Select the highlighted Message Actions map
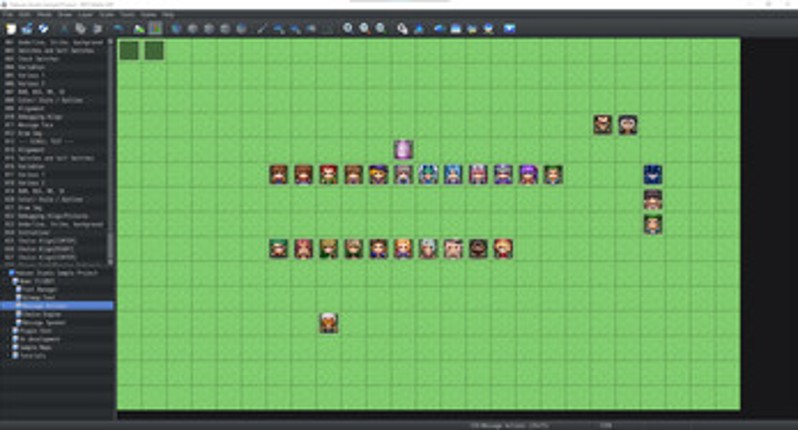The image size is (798, 430). pyautogui.click(x=57, y=306)
